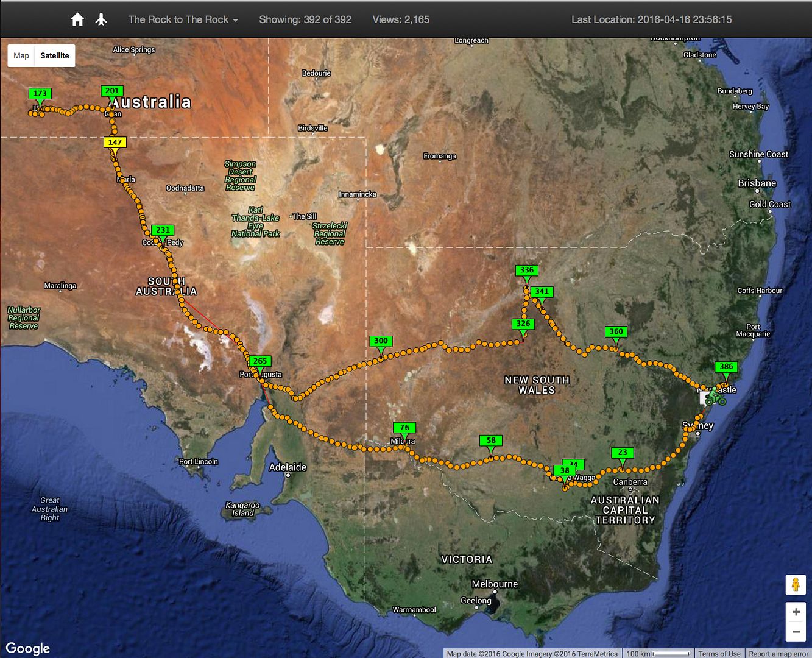The width and height of the screenshot is (812, 658).
Task: Select green waypoint marker 336
Action: [x=527, y=270]
